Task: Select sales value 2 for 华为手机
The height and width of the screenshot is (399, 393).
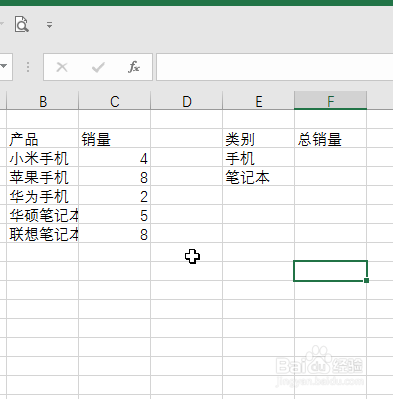Action: 115,196
